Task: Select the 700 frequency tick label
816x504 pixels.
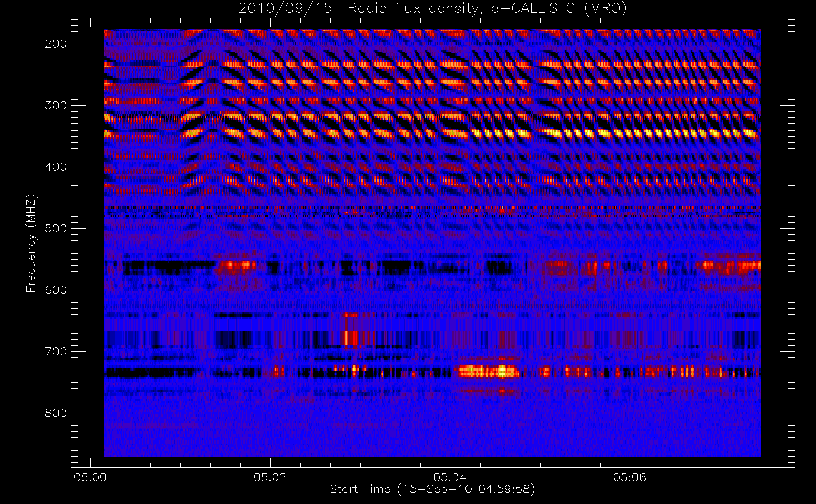Action: tap(55, 351)
